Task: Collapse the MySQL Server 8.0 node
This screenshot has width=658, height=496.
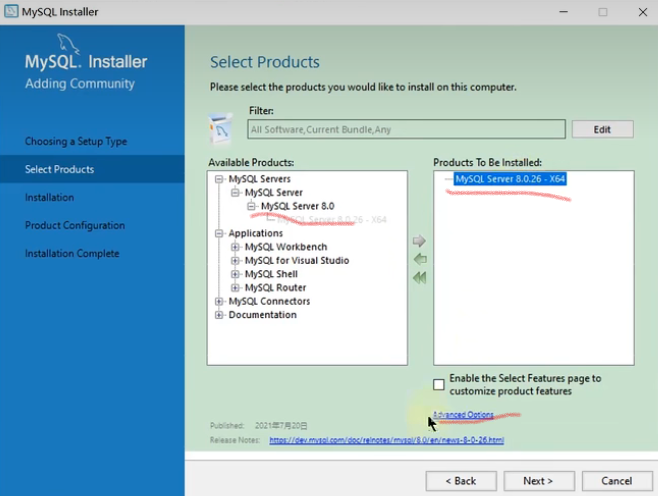Action: click(x=251, y=206)
